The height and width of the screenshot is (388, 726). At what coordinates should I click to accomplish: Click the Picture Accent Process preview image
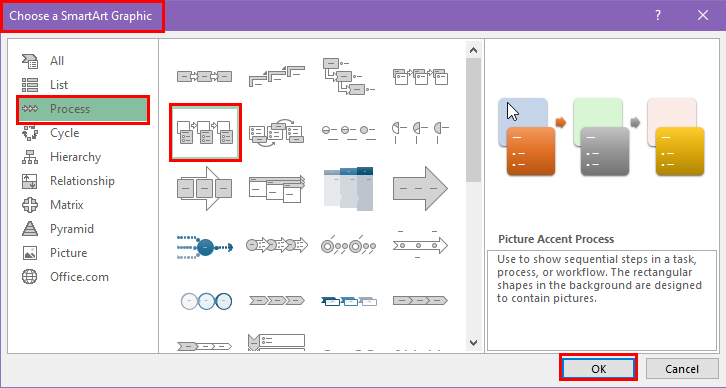click(x=601, y=137)
